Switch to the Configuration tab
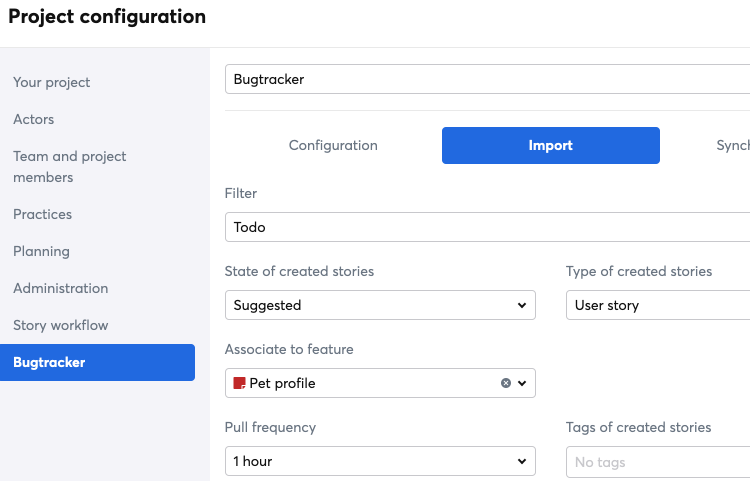 (x=333, y=145)
